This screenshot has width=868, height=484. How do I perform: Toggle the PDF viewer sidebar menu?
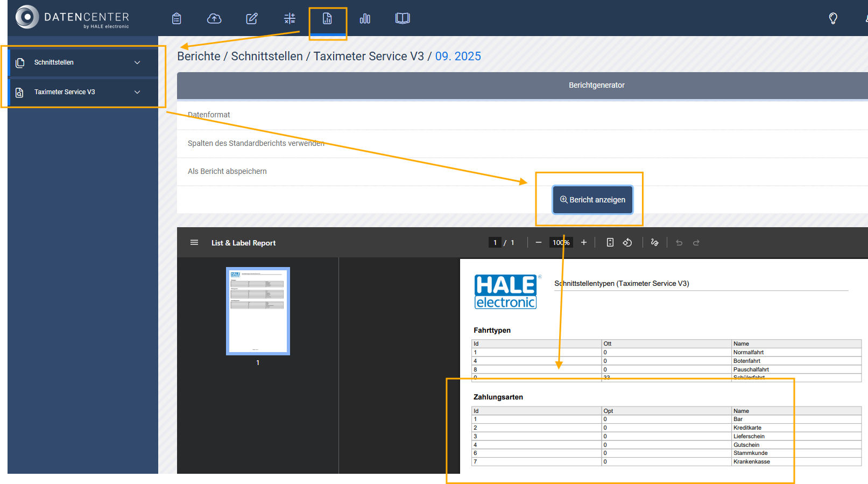tap(194, 243)
